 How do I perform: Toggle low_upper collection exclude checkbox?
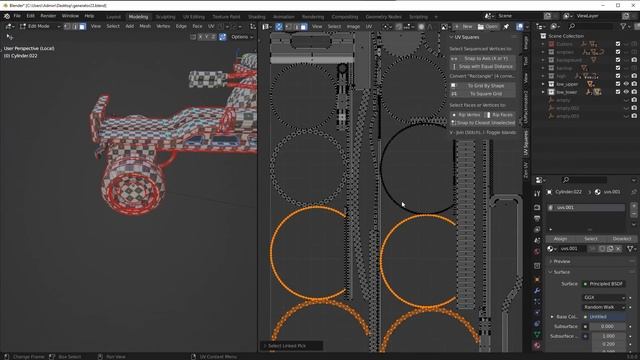click(618, 84)
